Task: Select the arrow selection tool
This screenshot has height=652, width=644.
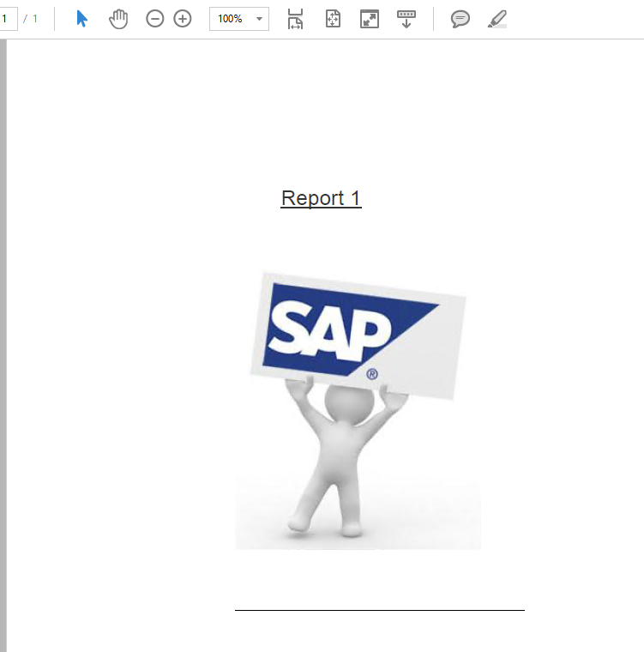Action: (81, 18)
